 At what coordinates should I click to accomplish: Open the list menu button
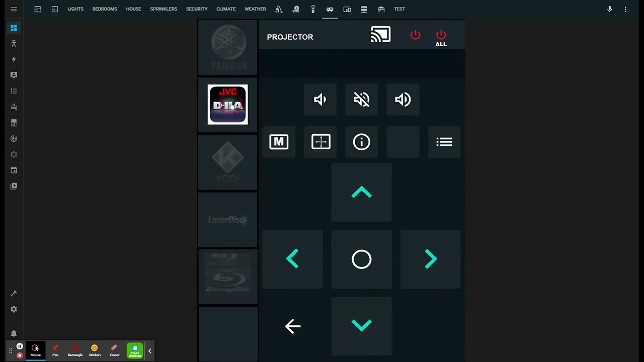(x=444, y=142)
